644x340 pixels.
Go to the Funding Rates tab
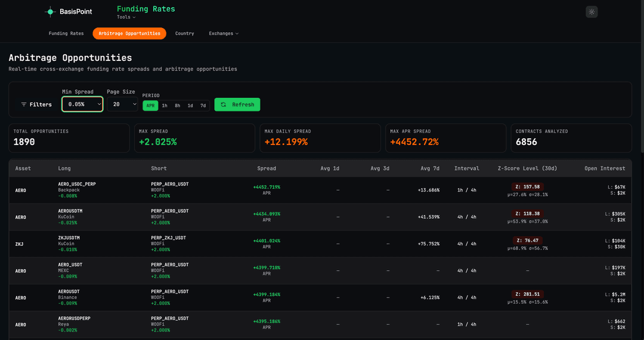tap(66, 33)
